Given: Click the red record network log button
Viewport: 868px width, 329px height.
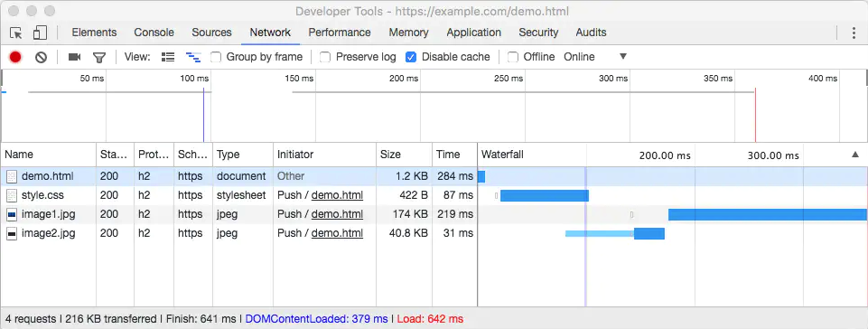Looking at the screenshot, I should [x=15, y=57].
